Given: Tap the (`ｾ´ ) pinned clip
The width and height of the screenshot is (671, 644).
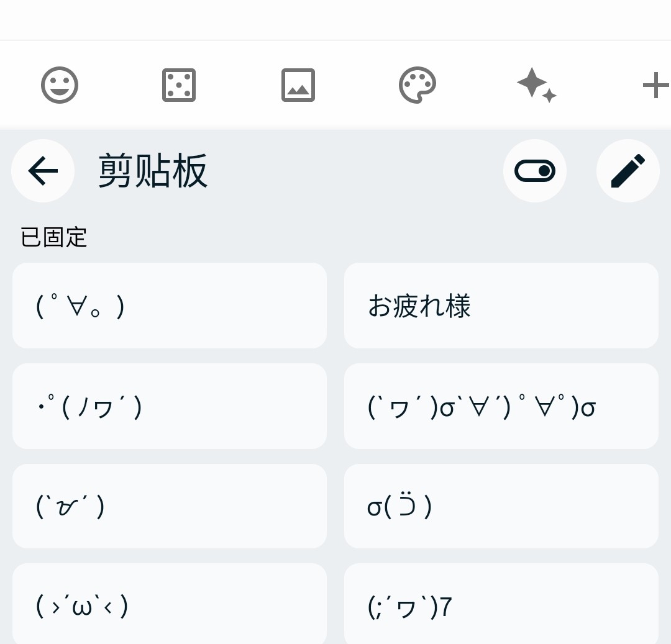Looking at the screenshot, I should [x=169, y=506].
